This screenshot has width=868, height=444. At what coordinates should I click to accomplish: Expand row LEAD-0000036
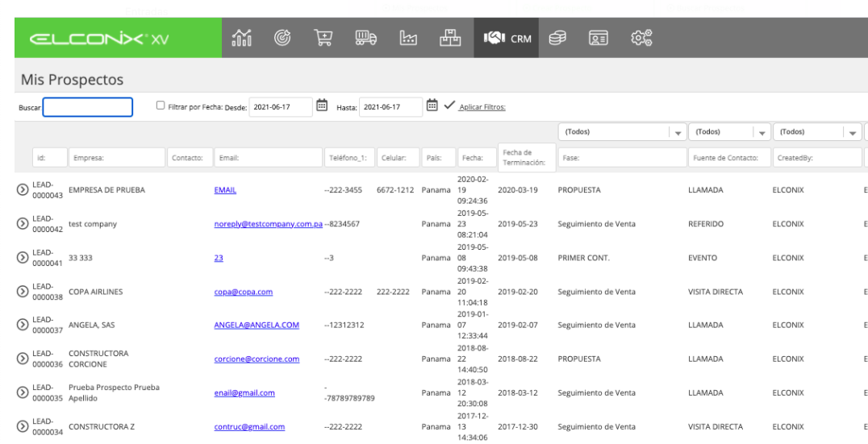point(22,359)
